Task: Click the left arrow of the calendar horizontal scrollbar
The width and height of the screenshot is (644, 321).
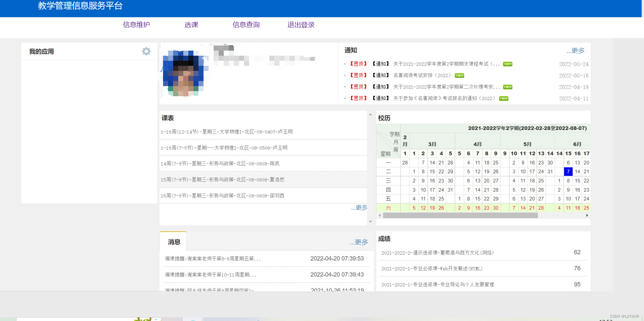Action: point(379,215)
